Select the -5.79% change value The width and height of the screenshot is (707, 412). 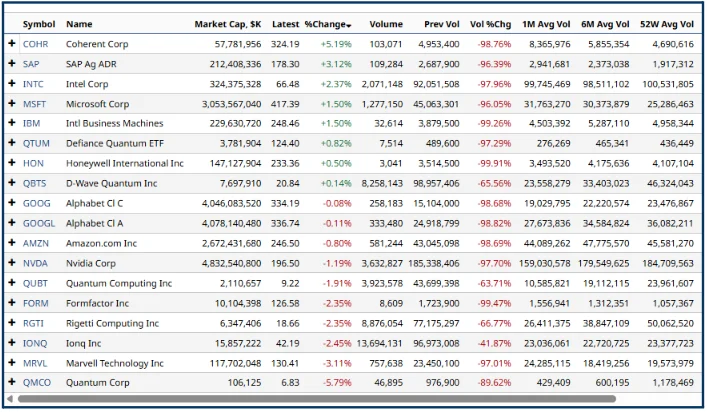tap(337, 383)
